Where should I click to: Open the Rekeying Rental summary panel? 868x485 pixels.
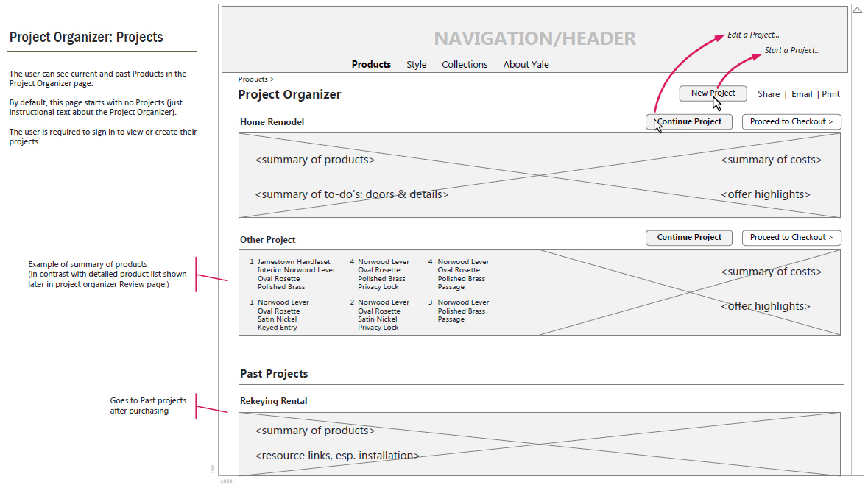539,443
